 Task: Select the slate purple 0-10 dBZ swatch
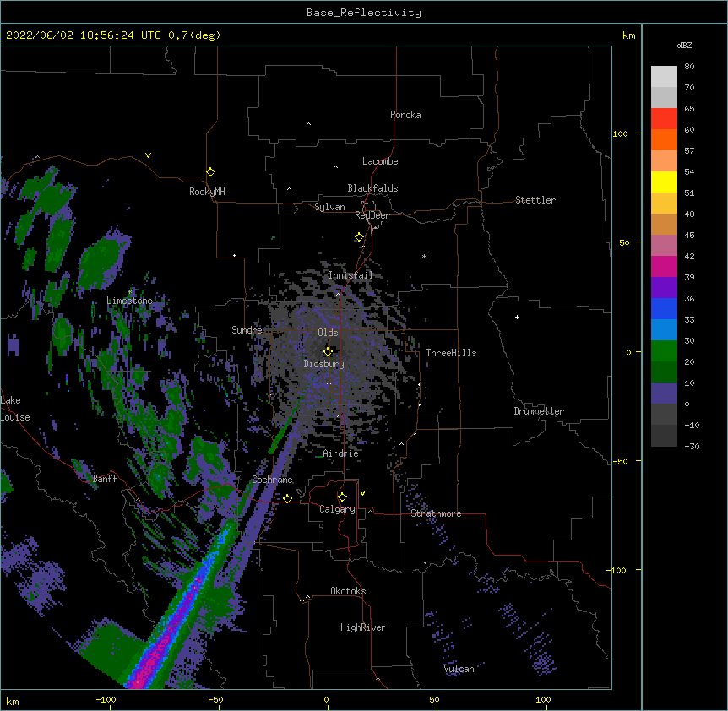[664, 393]
